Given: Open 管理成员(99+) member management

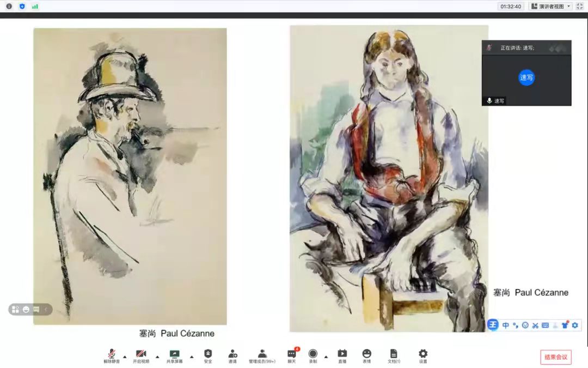Looking at the screenshot, I should tap(262, 355).
